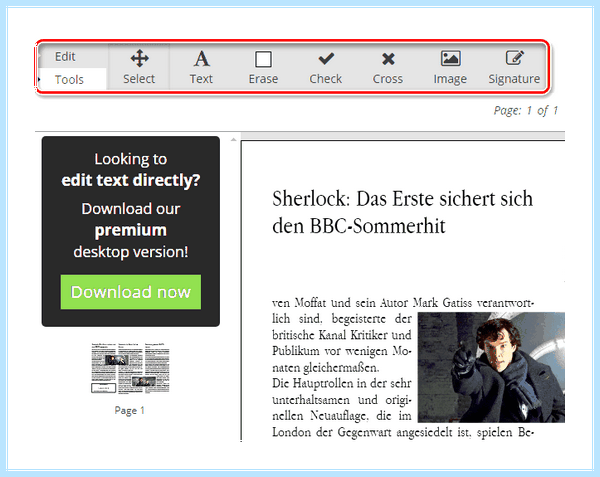Viewport: 600px width, 477px height.
Task: Activate the Check mark tool
Action: tap(326, 67)
